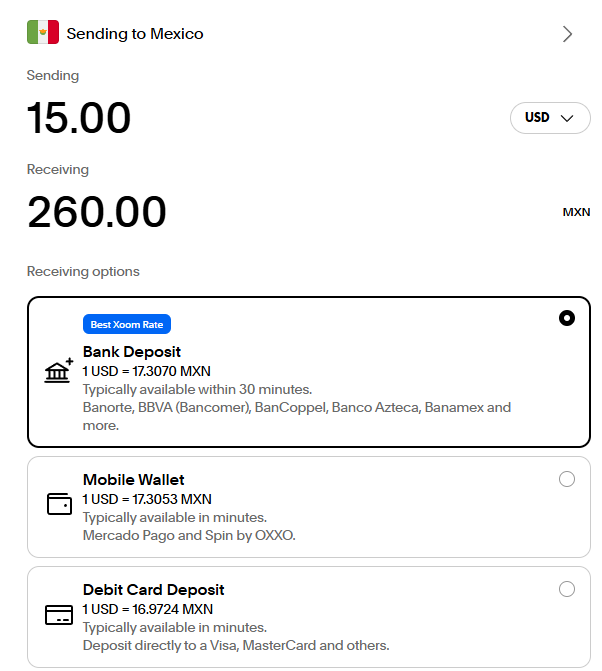Screen dimensions: 602x671
Task: Expand destination country with right chevron
Action: pos(567,34)
